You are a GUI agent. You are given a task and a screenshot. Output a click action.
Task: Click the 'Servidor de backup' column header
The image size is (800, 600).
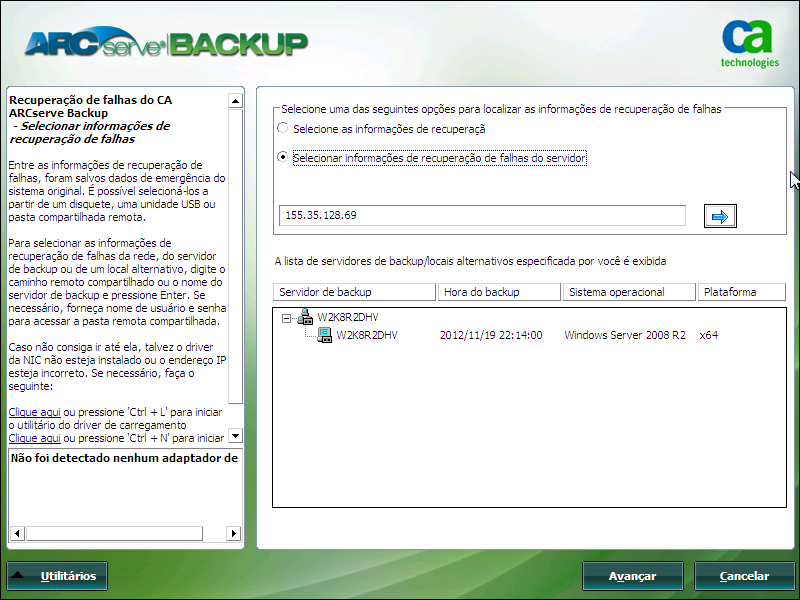(355, 292)
